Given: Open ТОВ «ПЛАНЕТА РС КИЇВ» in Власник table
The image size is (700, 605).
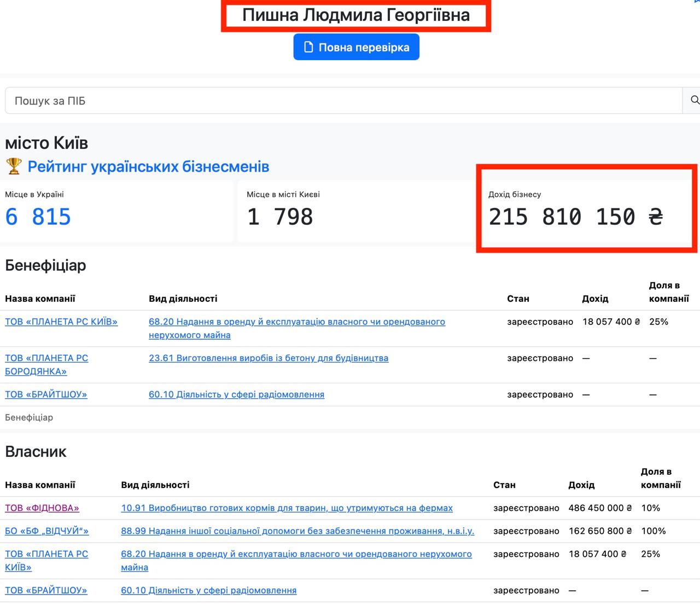Looking at the screenshot, I should [x=46, y=560].
